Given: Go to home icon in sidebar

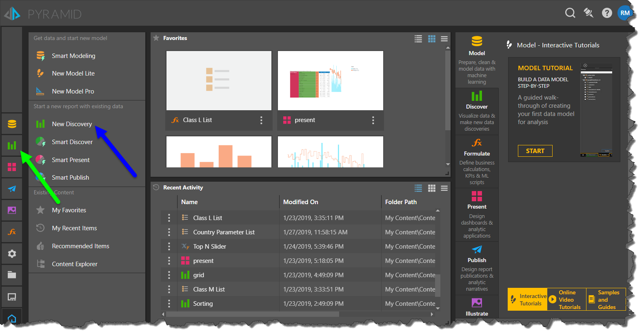Looking at the screenshot, I should point(12,318).
